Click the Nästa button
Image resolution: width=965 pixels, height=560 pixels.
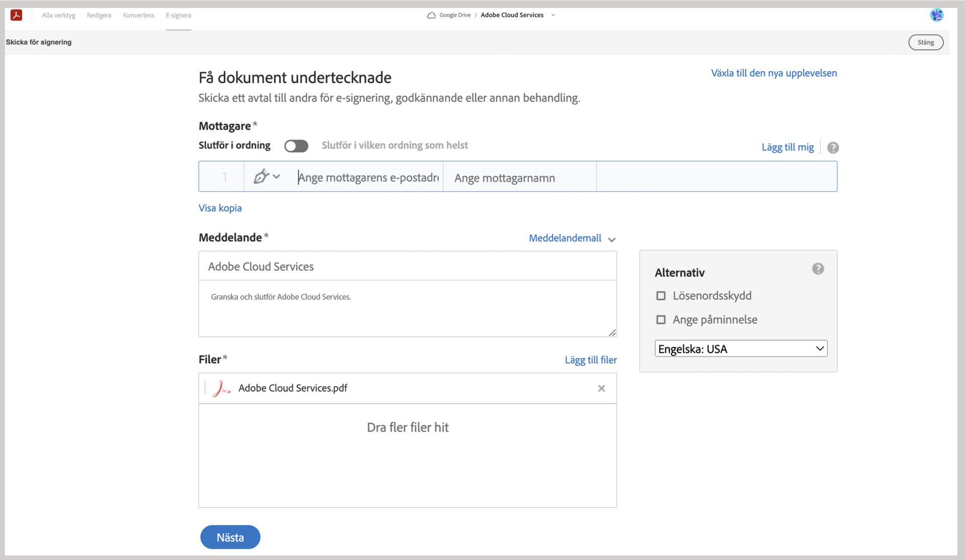point(230,537)
